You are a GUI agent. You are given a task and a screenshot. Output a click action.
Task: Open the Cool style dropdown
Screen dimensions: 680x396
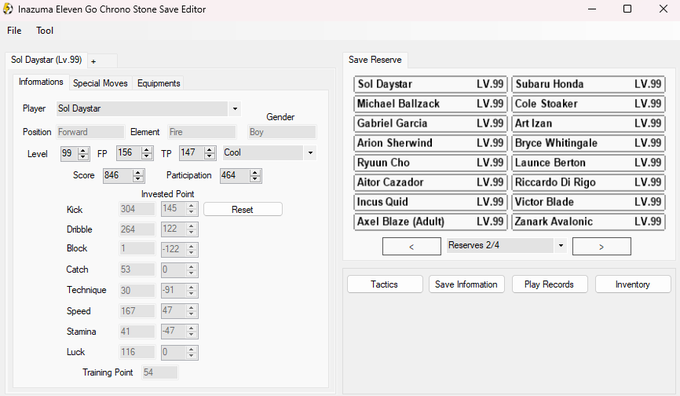(310, 153)
